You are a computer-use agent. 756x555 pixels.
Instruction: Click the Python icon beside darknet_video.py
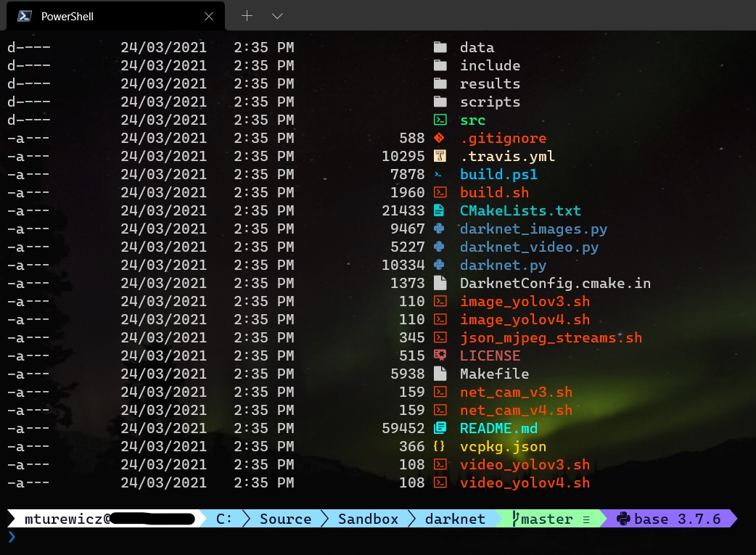(439, 247)
